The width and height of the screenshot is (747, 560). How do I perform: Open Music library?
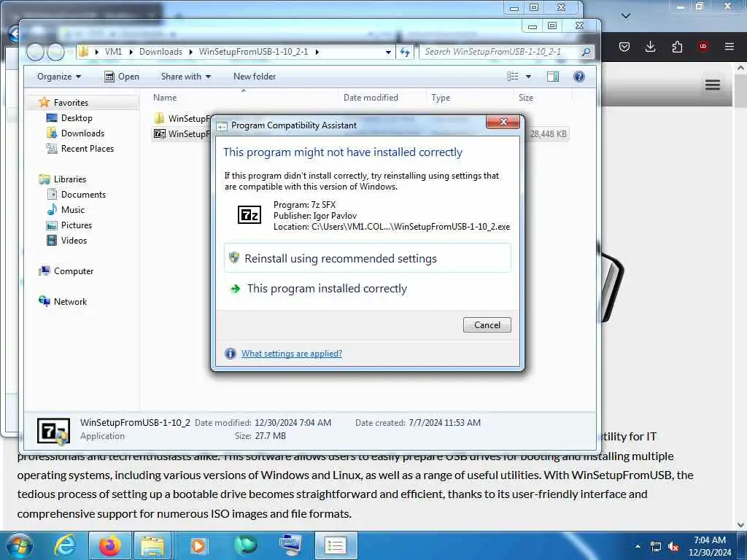72,209
